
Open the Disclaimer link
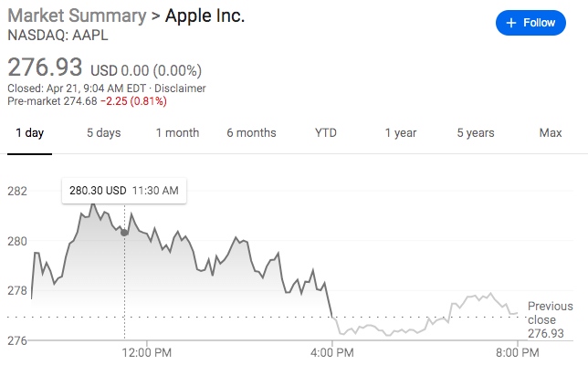181,89
